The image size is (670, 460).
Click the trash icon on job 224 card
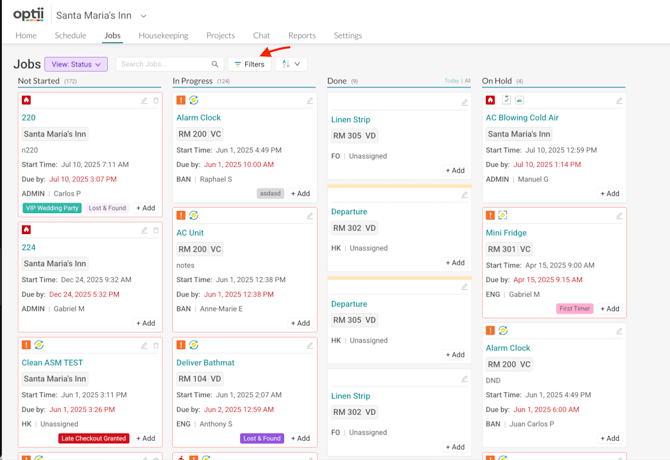point(156,231)
